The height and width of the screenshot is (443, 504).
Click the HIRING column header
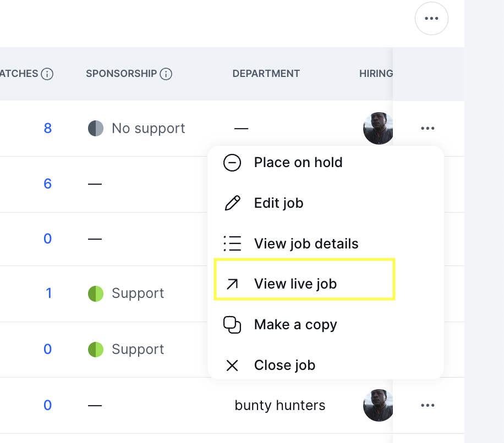point(376,74)
